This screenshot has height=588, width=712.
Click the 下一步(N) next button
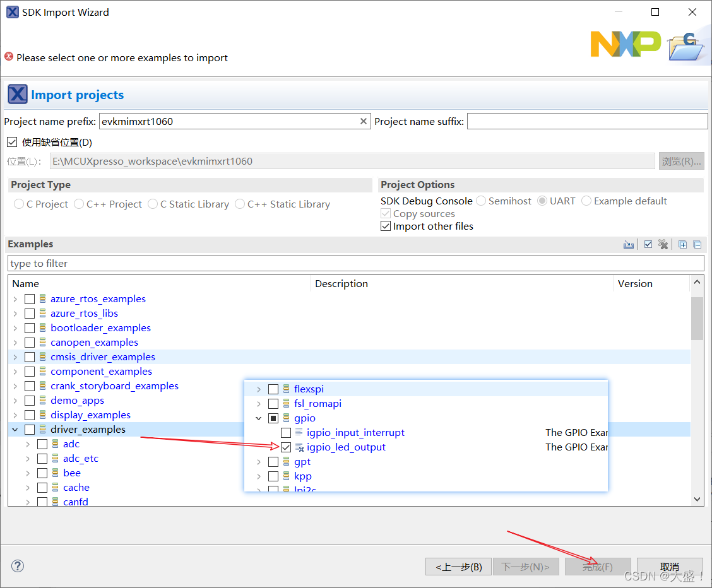coord(526,567)
